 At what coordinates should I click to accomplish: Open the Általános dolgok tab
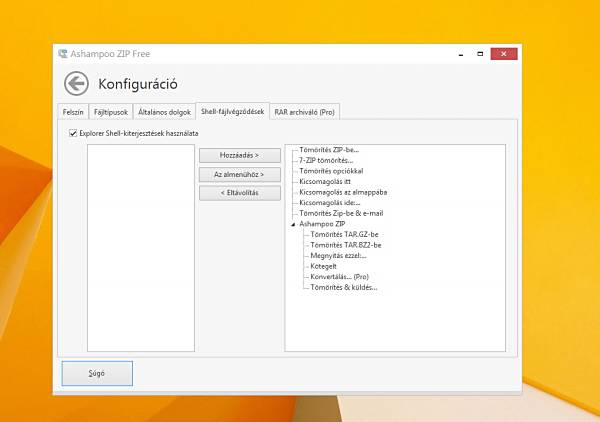(x=164, y=112)
